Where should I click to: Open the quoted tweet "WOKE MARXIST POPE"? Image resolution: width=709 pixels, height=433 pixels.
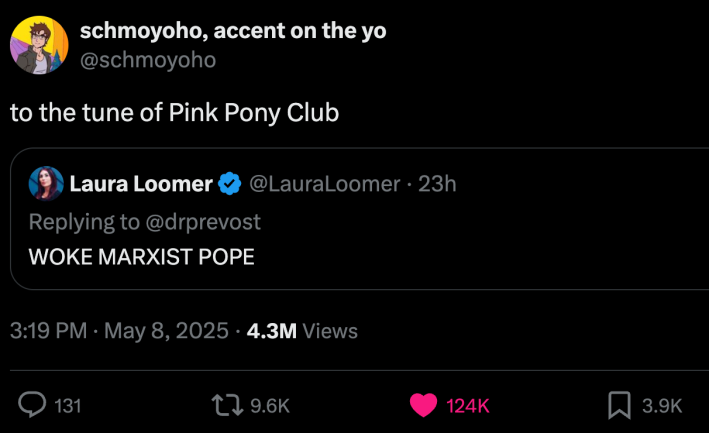point(142,256)
